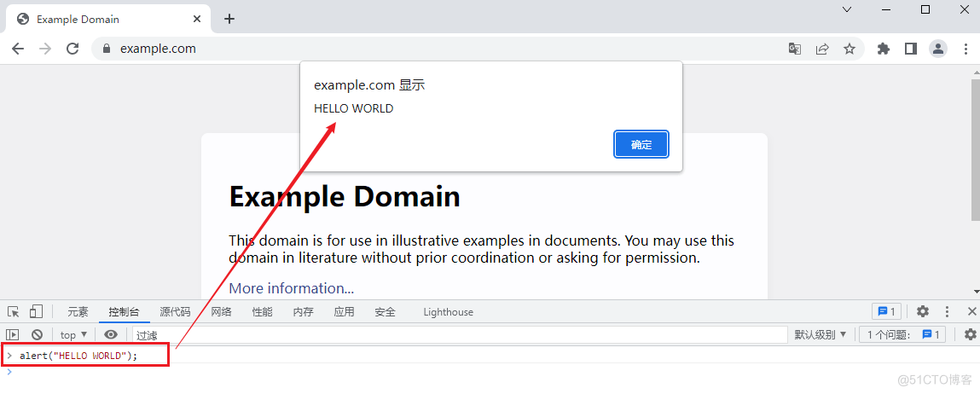This screenshot has height=394, width=980.
Task: Click the live expression eye icon
Action: [111, 334]
